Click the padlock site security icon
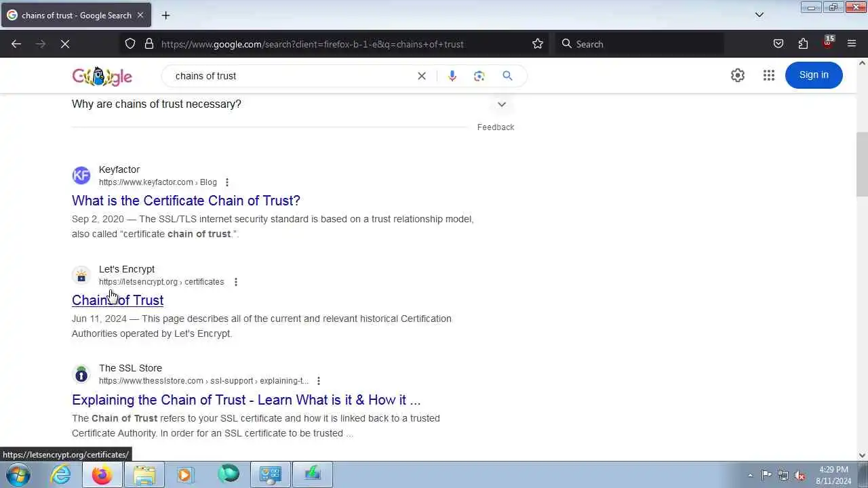868x488 pixels. (x=149, y=44)
